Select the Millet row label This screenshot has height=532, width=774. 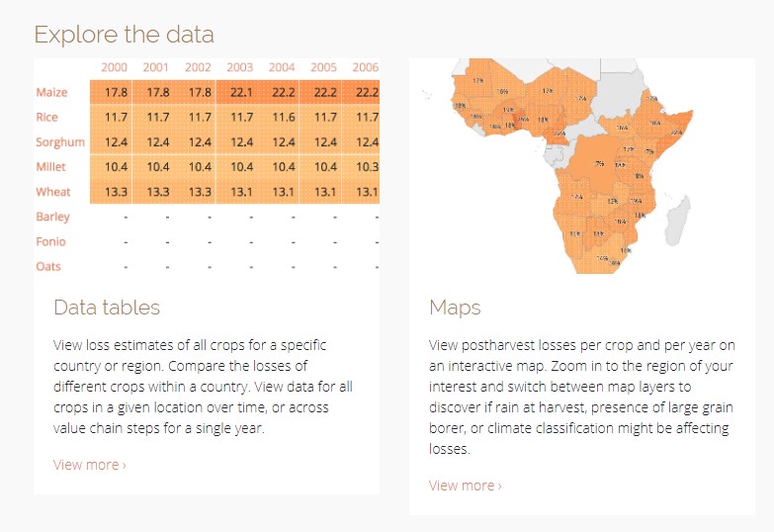tap(51, 167)
